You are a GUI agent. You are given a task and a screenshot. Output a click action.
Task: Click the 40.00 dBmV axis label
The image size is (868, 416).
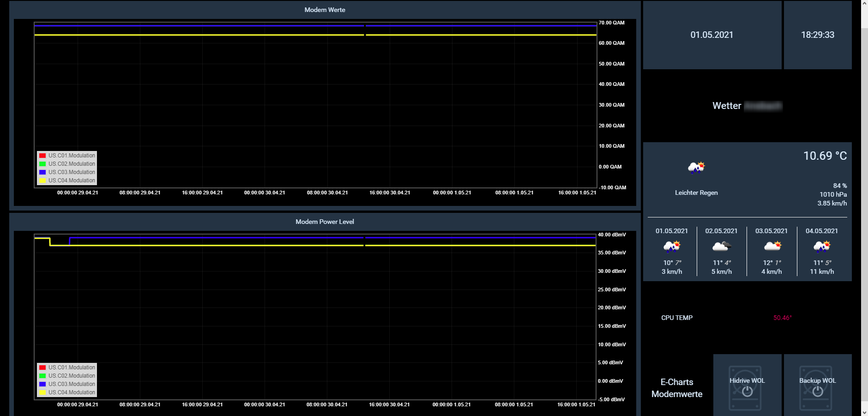(612, 235)
